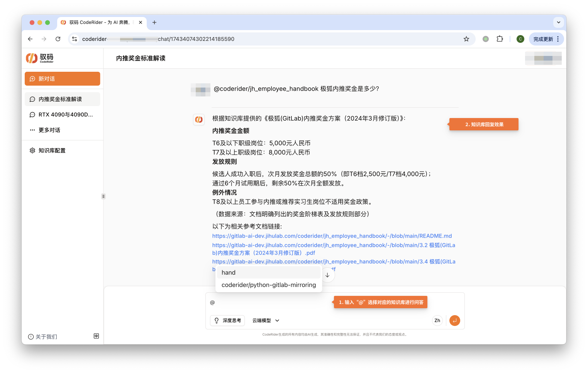
Task: Open the green C profile avatar
Action: tap(520, 39)
